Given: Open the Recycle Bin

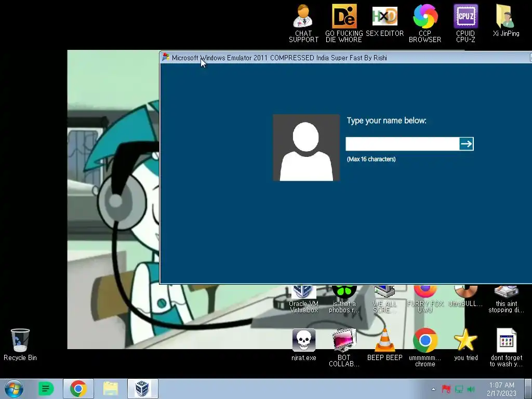Looking at the screenshot, I should (20, 344).
